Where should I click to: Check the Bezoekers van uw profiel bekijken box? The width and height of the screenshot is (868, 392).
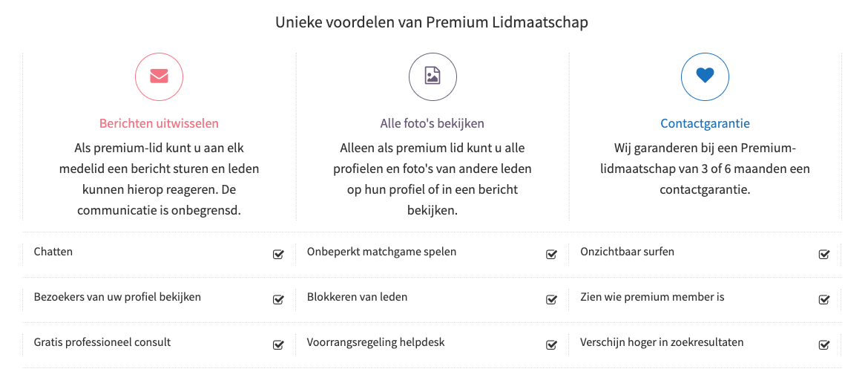pyautogui.click(x=278, y=299)
